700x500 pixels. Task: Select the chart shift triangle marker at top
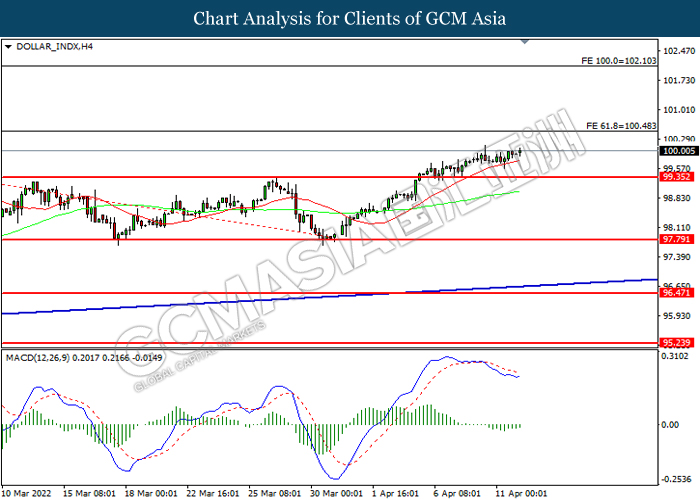pos(525,42)
